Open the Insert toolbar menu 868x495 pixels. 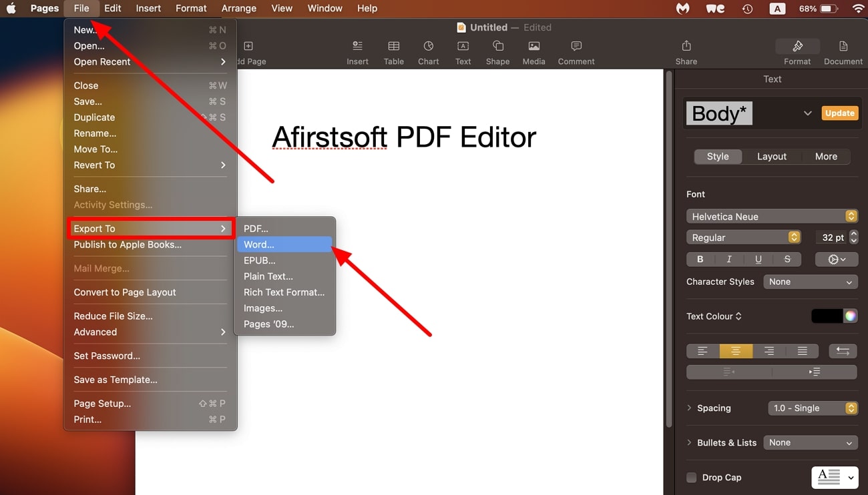(357, 53)
